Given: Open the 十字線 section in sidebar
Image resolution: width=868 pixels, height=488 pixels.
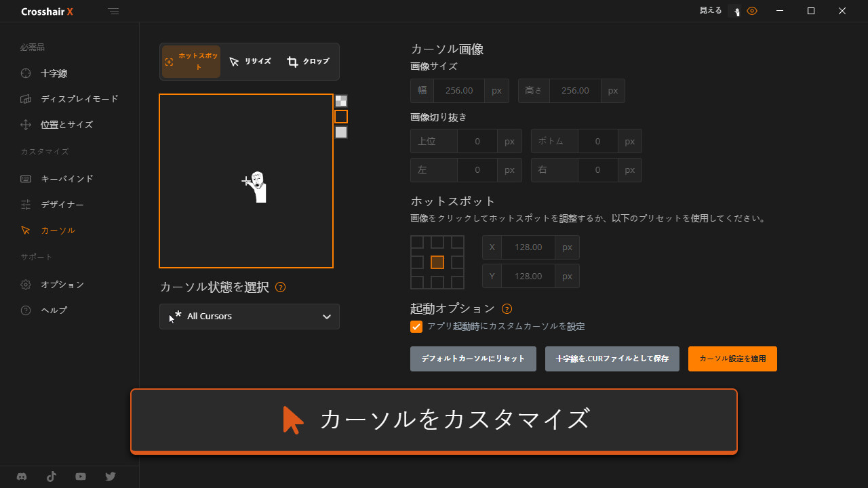Looking at the screenshot, I should pos(54,73).
